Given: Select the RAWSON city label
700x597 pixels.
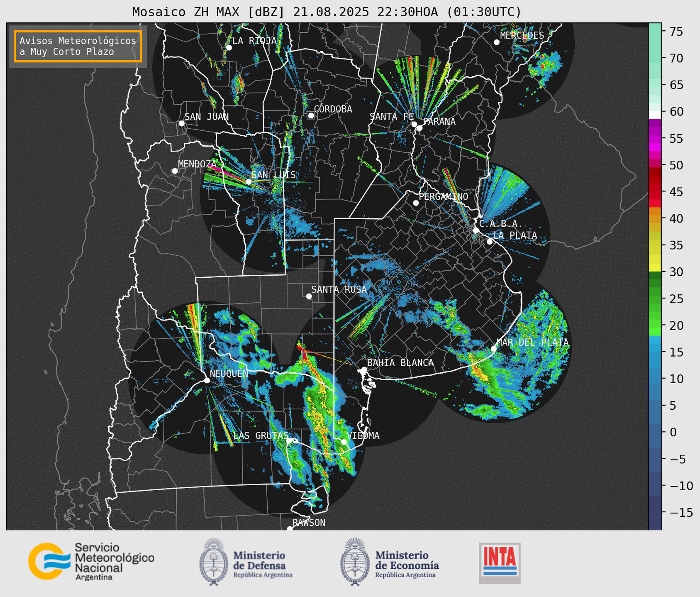Looking at the screenshot, I should (x=309, y=523).
